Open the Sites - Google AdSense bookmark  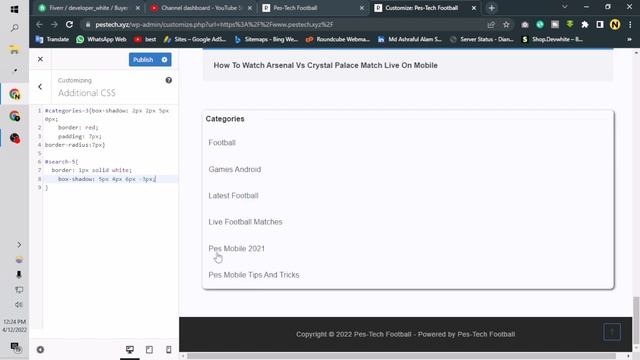click(x=195, y=39)
